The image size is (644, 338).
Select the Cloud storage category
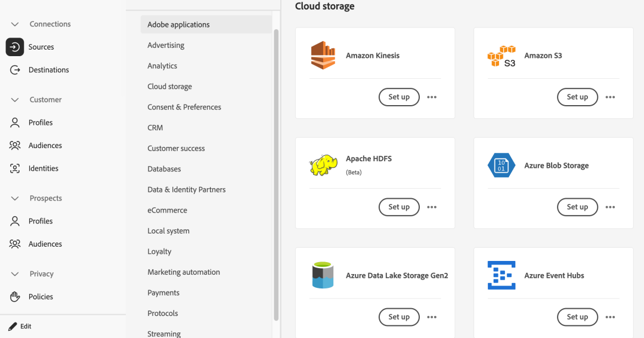170,87
